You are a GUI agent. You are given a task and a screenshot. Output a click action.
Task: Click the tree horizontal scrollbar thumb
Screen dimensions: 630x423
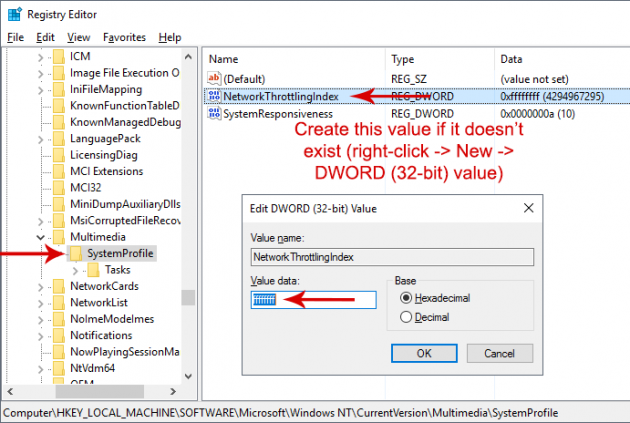(100, 391)
